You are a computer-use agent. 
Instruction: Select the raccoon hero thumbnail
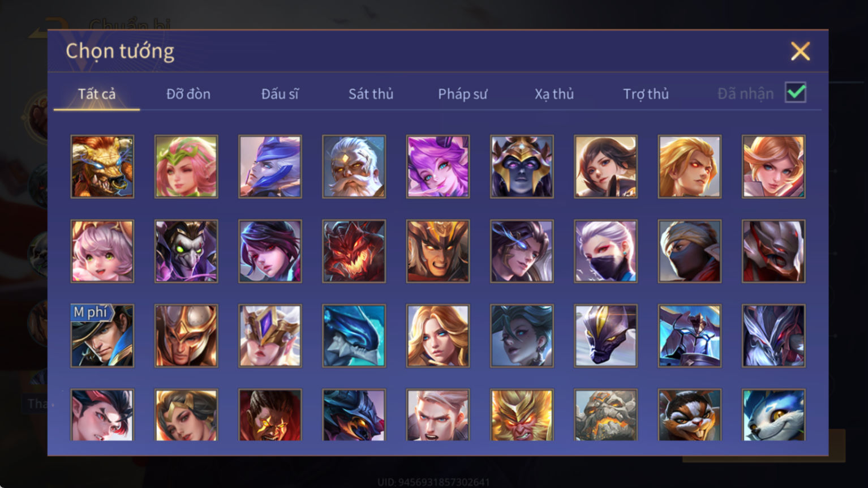point(689,415)
